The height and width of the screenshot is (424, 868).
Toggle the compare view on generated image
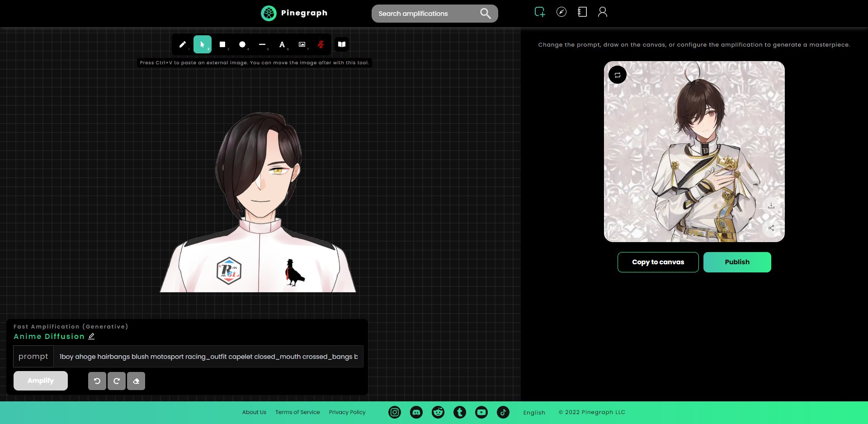(617, 74)
